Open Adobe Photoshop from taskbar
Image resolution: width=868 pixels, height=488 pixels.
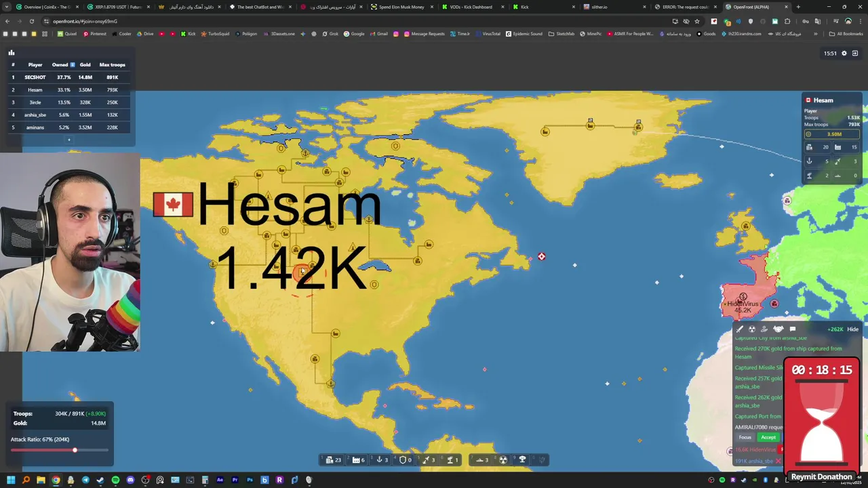click(x=250, y=480)
